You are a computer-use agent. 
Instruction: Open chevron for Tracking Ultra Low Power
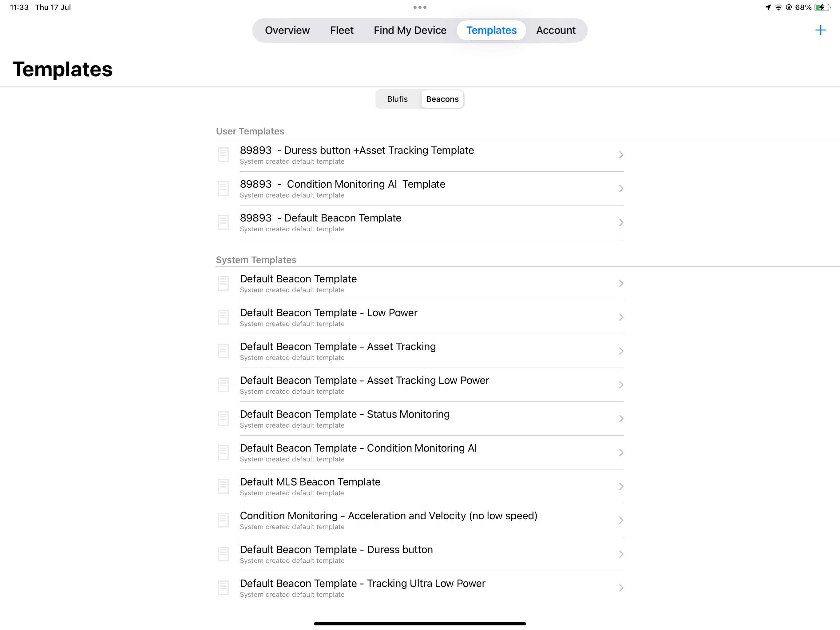tap(621, 588)
